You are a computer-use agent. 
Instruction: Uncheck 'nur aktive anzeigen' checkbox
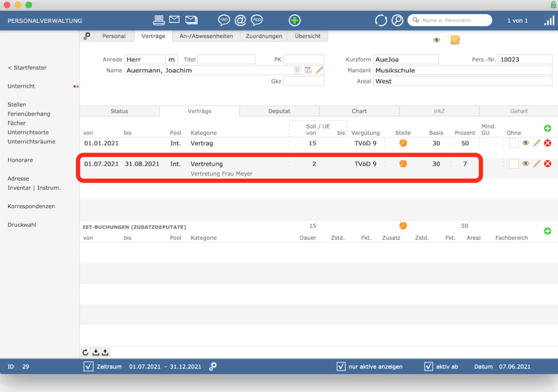[341, 366]
